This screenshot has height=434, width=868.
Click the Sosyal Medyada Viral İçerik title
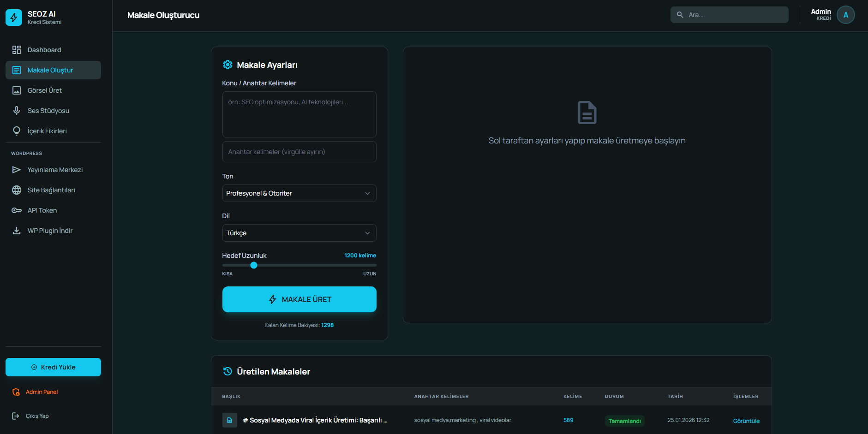pos(315,420)
